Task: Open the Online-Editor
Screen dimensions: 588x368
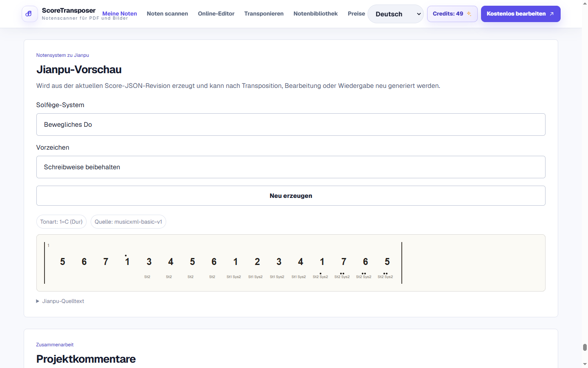Action: pos(216,13)
